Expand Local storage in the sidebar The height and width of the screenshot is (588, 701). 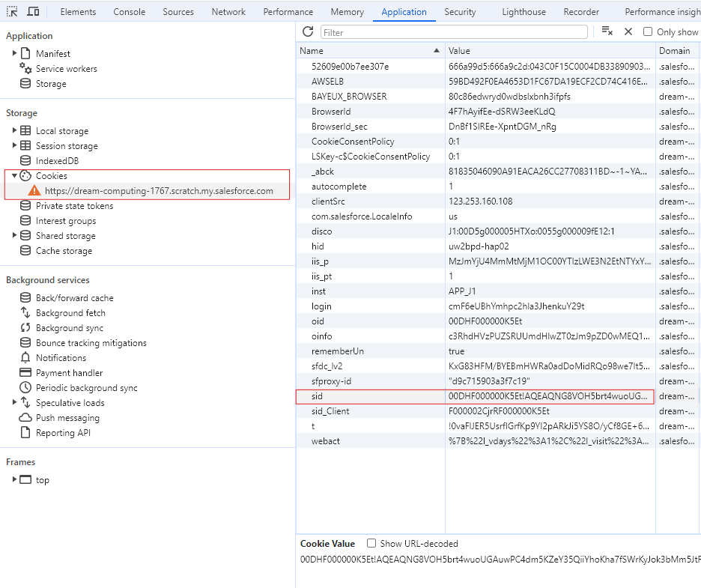coord(14,130)
